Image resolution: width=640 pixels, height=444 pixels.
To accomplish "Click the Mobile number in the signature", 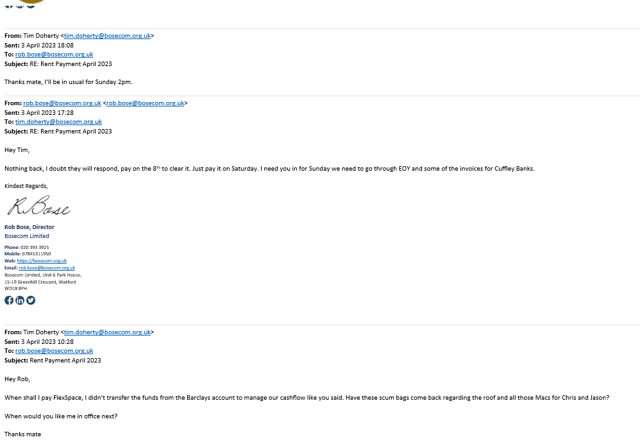I will pyautogui.click(x=36, y=254).
